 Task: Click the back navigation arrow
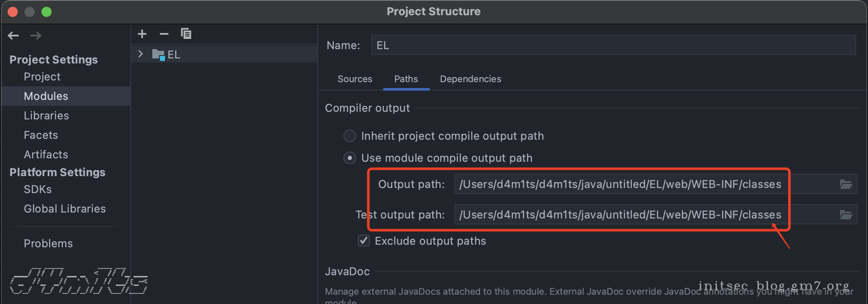click(13, 36)
